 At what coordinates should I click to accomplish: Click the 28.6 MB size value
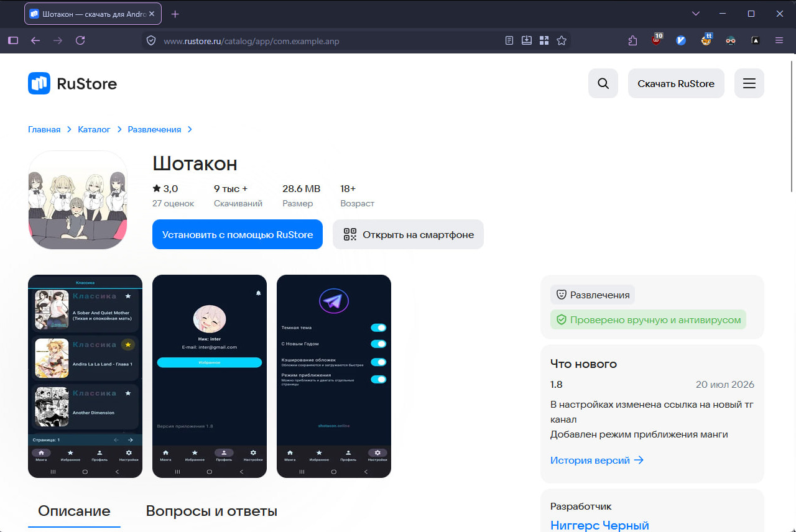302,188
